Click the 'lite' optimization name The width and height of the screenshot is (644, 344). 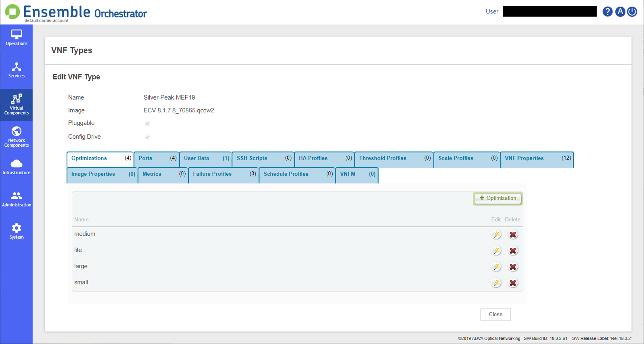coord(78,250)
